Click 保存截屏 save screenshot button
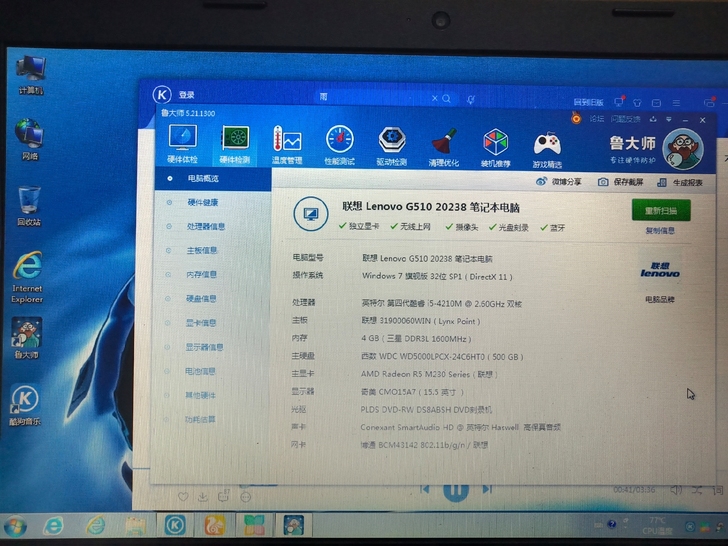 (621, 182)
